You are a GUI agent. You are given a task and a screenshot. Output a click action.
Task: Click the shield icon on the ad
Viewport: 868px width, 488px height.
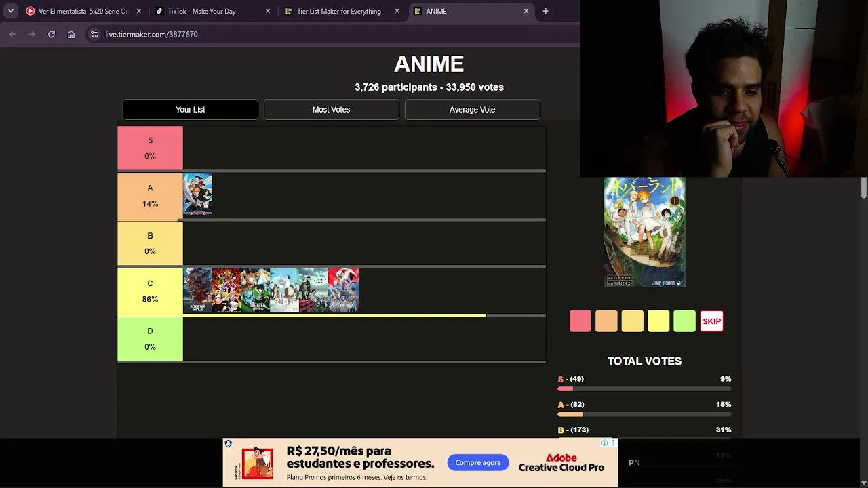point(229,444)
